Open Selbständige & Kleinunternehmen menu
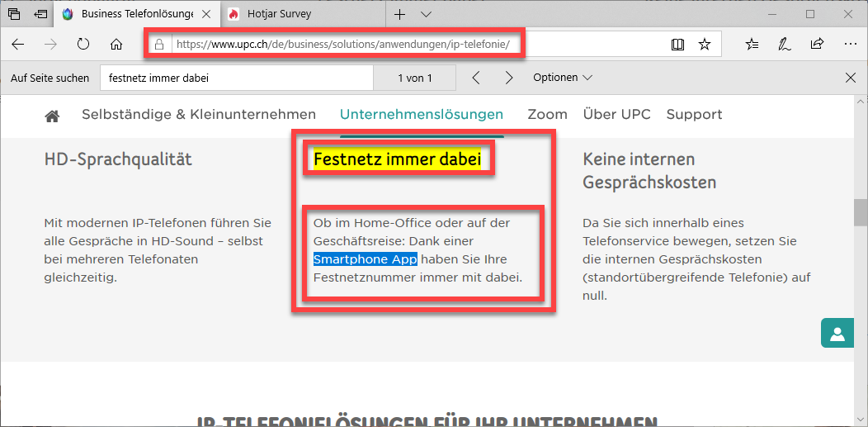Viewport: 868px width, 427px height. pyautogui.click(x=199, y=115)
